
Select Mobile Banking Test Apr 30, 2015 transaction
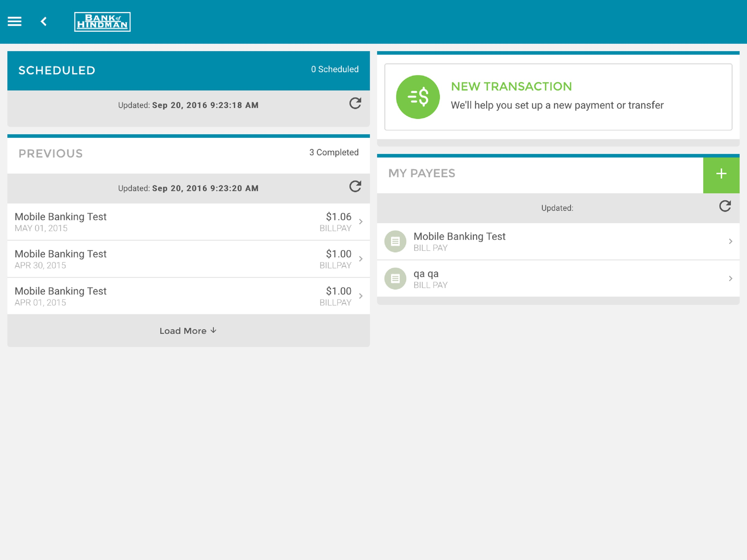(188, 259)
